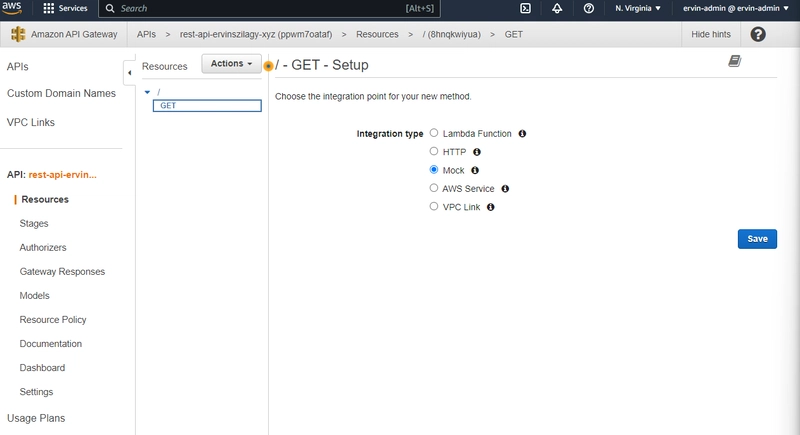
Task: Open the documentation book icon
Action: (x=735, y=61)
